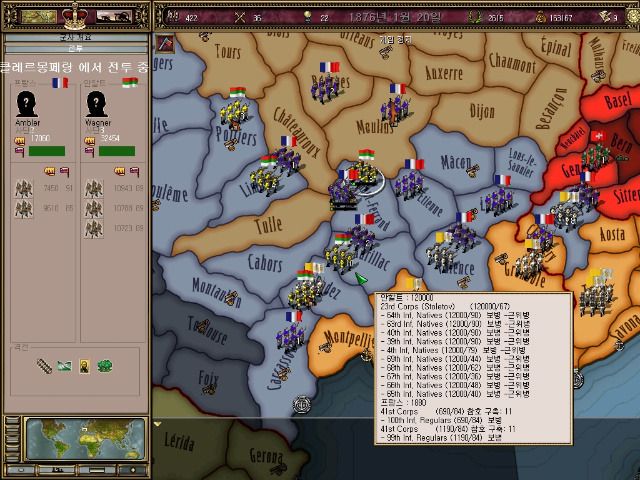
Task: Click the world minimap
Action: pyautogui.click(x=85, y=439)
